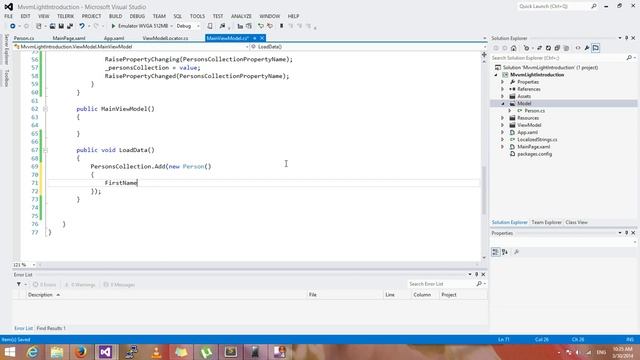Click the Solution Explorer Home icon

click(x=513, y=48)
